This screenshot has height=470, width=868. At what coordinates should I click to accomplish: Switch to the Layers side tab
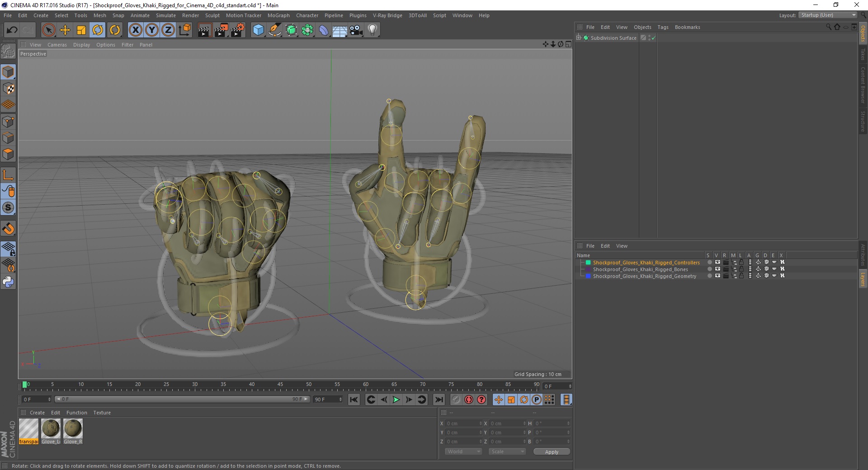863,279
